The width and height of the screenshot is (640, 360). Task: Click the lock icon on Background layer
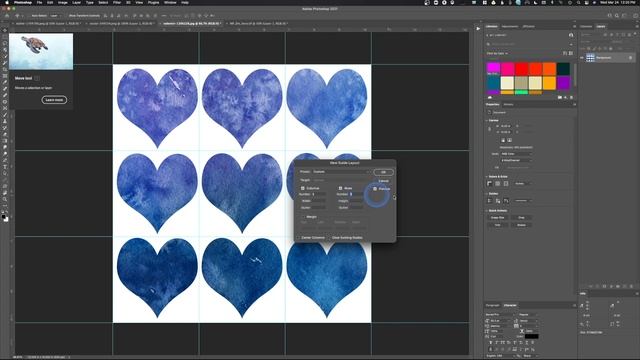(x=630, y=58)
